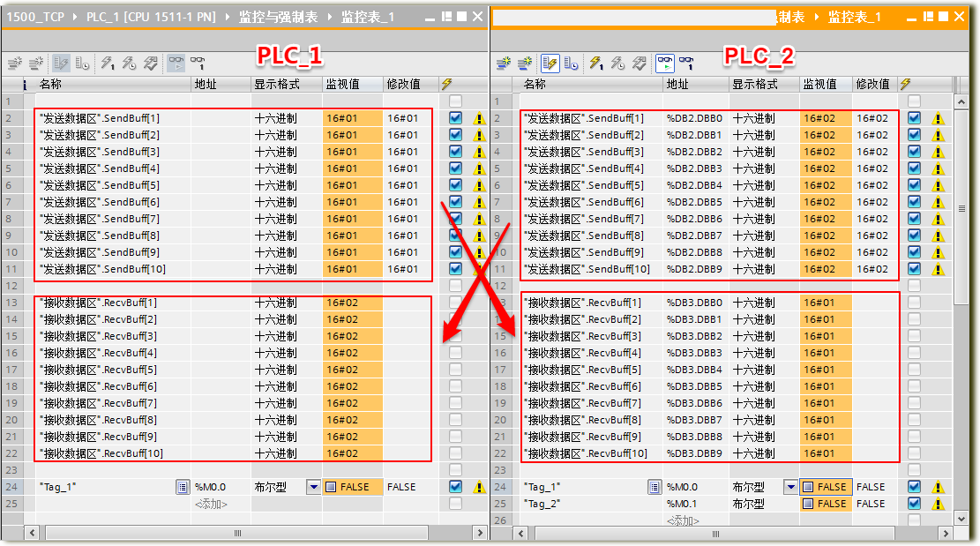Click 地址 column header in PLC_2 table
The height and width of the screenshot is (546, 980).
pos(696,84)
